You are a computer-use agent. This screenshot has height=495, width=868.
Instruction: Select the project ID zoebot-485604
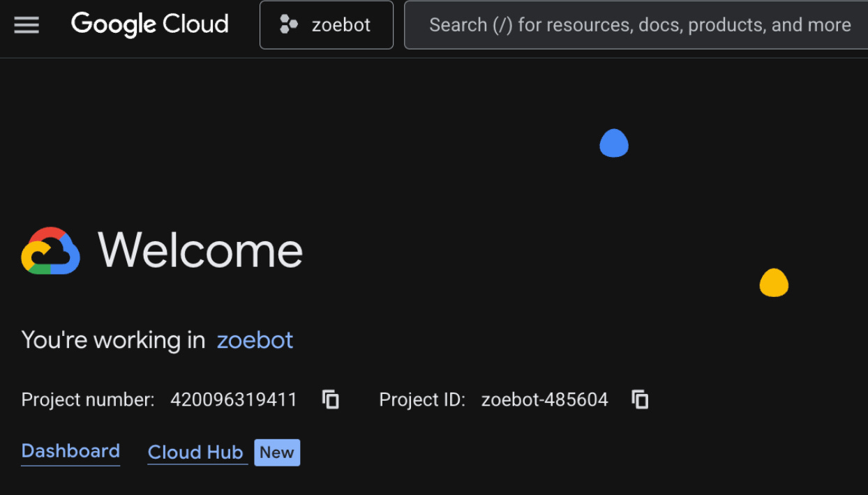[x=544, y=399]
